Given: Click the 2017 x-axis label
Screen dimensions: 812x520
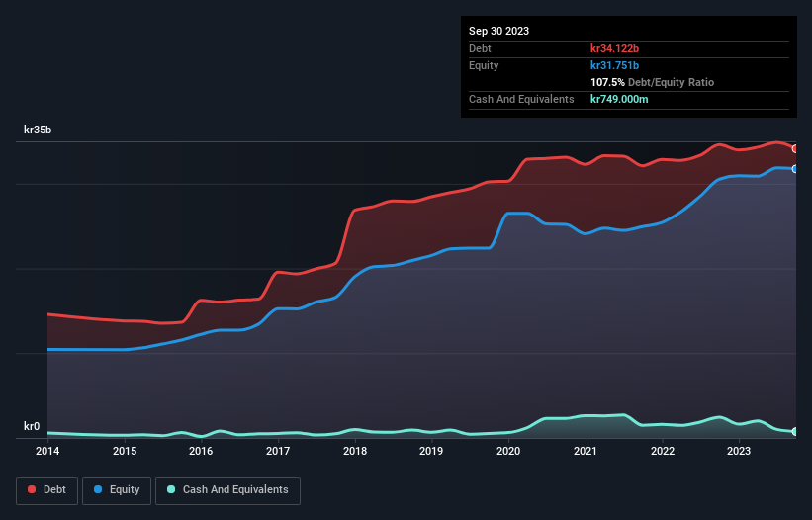Looking at the screenshot, I should tap(278, 451).
